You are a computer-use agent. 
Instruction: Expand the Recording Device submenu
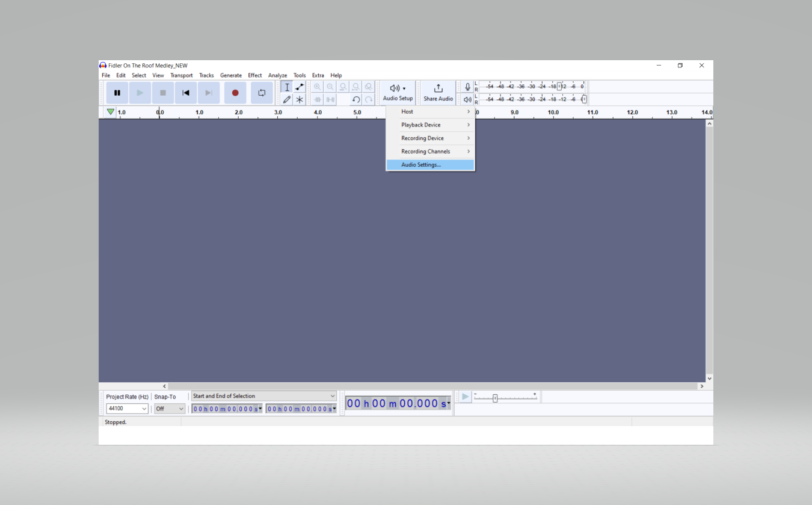pyautogui.click(x=430, y=138)
